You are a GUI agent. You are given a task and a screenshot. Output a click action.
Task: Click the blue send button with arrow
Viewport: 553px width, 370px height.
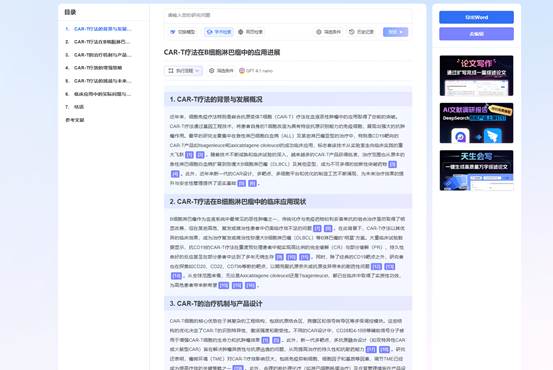(395, 32)
